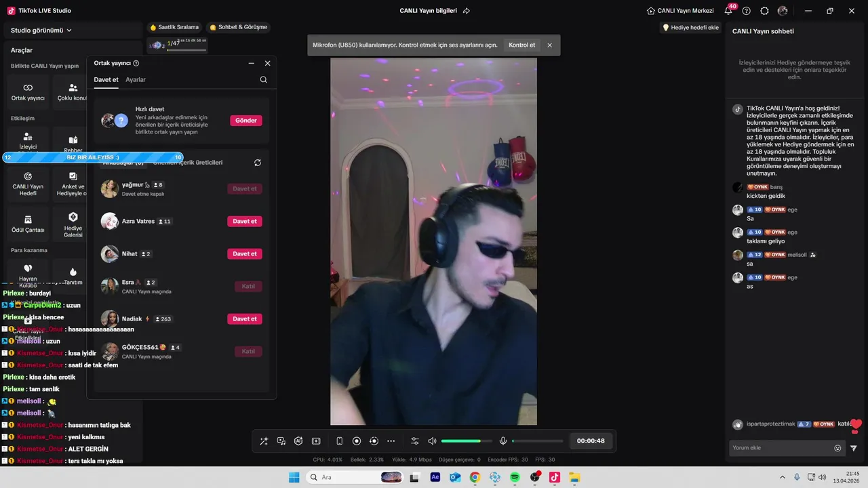Join GÖKÇE5561's live match with Katıl
This screenshot has width=868, height=488.
[x=248, y=351]
